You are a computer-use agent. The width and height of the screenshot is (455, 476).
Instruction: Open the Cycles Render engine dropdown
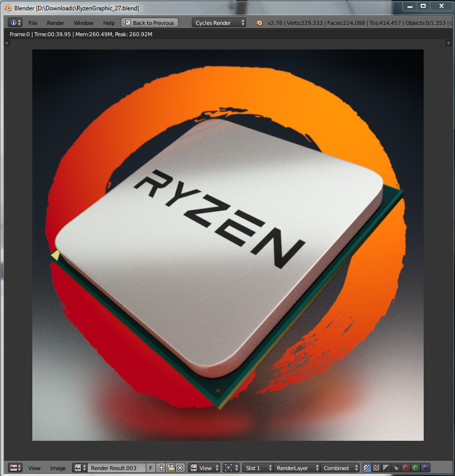[x=219, y=23]
